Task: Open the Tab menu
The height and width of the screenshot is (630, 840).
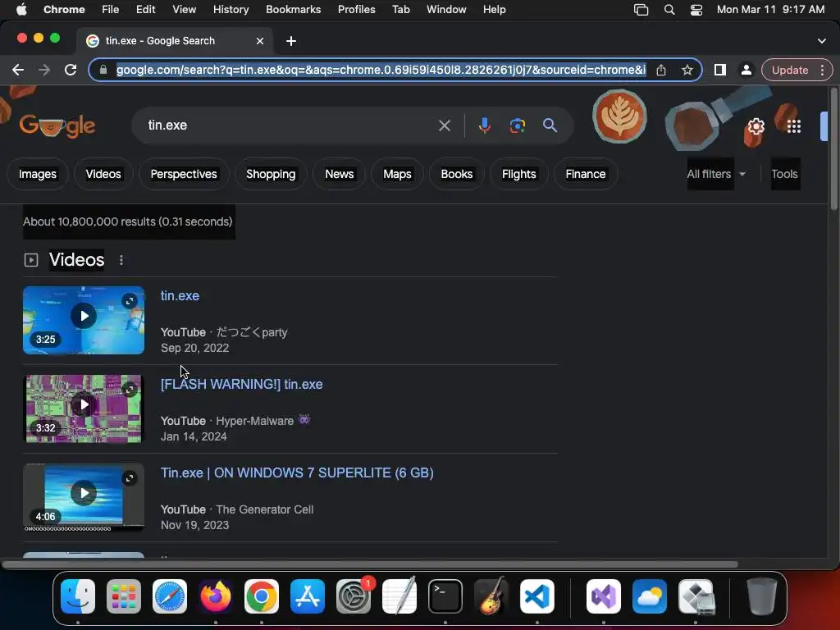Action: tap(400, 10)
